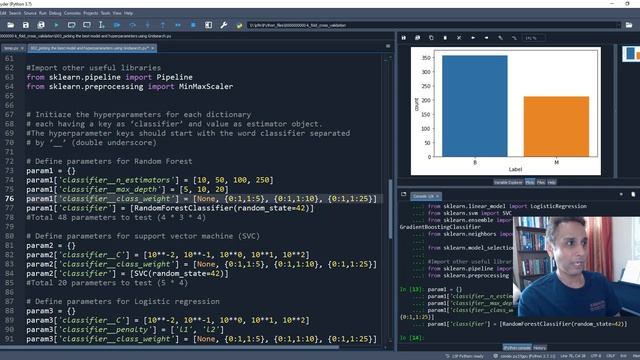This screenshot has height=360, width=640.
Task: Open the Run menu
Action: coord(43,13)
